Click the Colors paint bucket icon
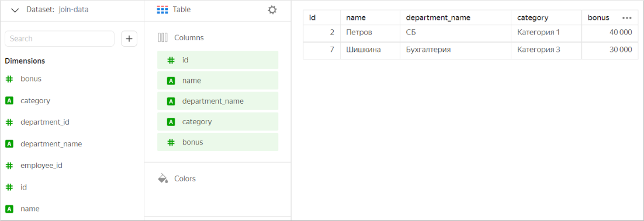 163,178
